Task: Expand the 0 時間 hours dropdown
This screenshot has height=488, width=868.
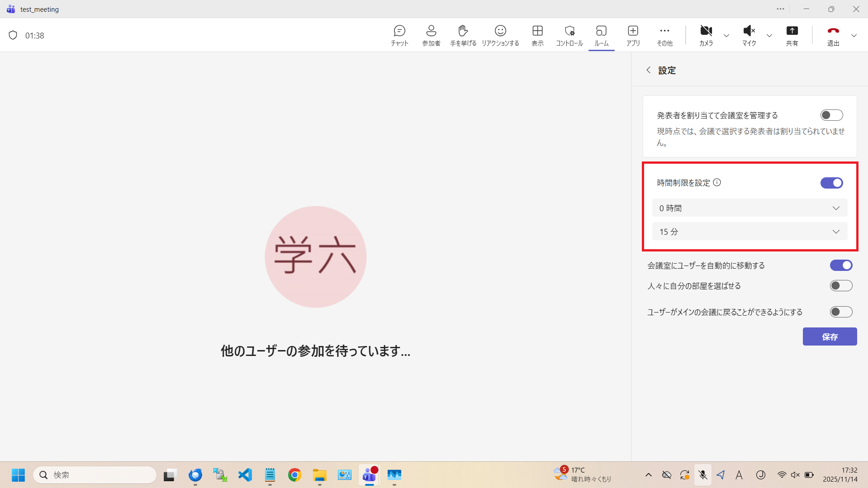Action: pyautogui.click(x=749, y=208)
